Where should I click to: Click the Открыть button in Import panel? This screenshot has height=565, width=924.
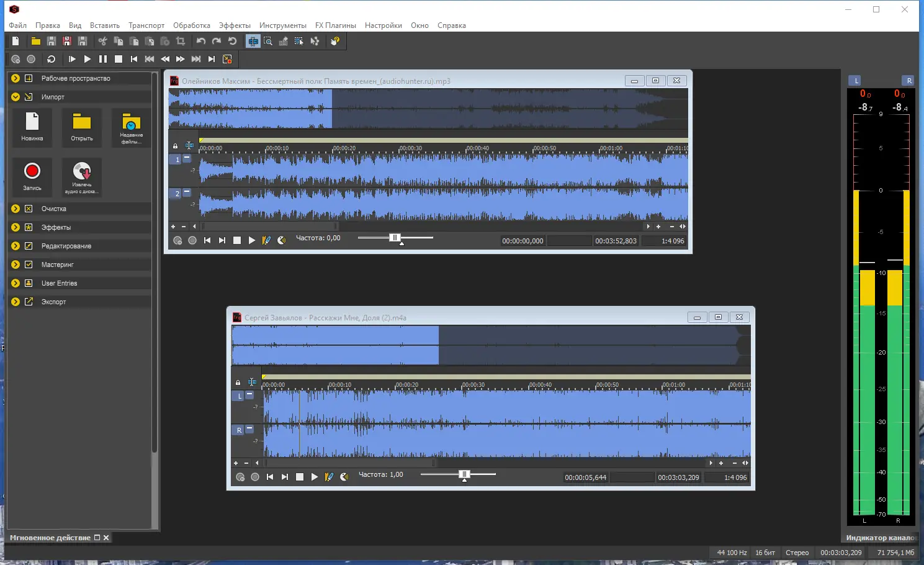[81, 127]
